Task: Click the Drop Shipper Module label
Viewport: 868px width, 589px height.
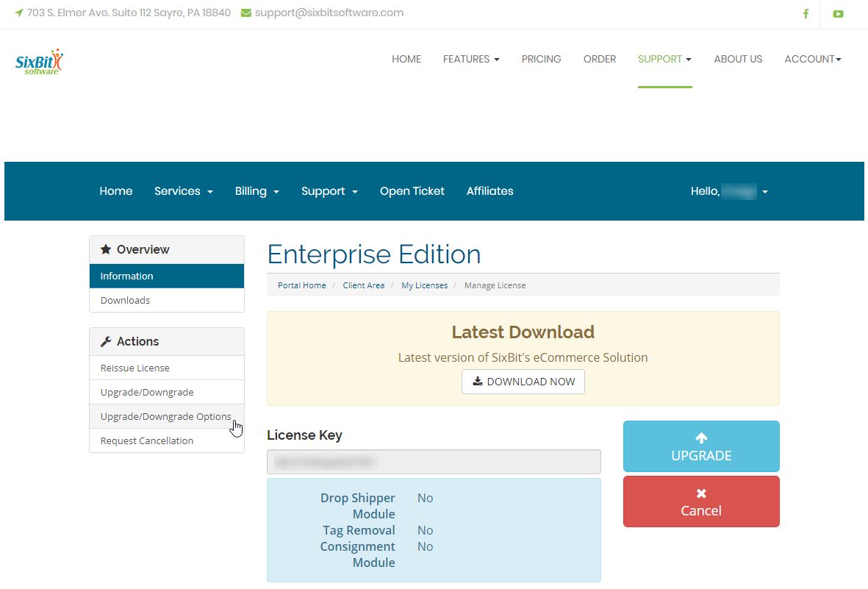Action: tap(358, 506)
